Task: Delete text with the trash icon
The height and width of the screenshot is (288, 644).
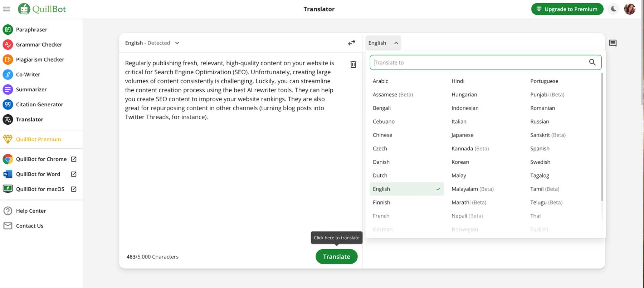Action: [353, 64]
